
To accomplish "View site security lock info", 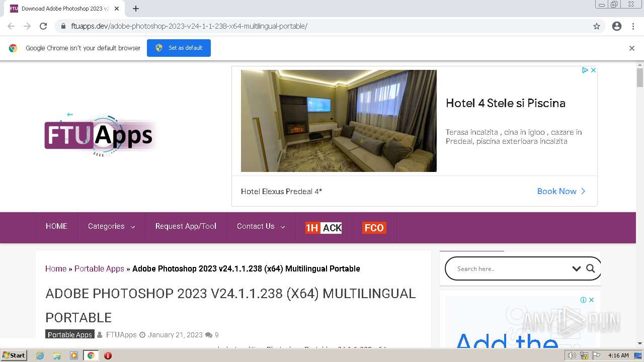I will [x=63, y=26].
